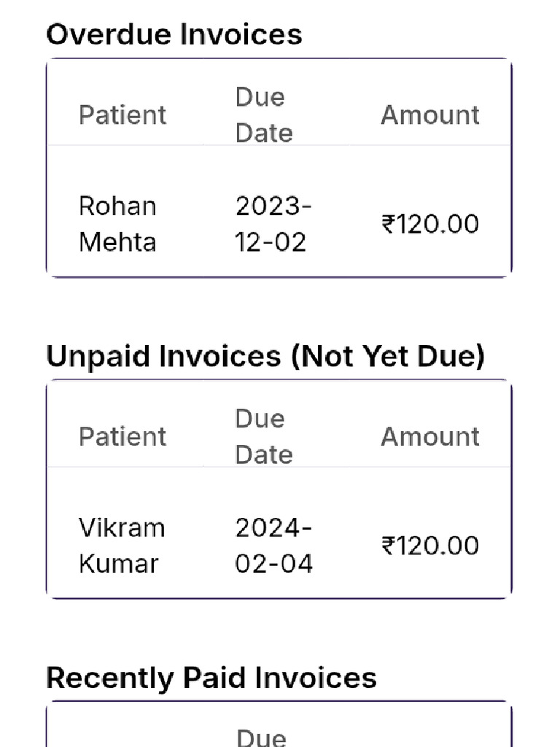Click Due header in Recently Paid table
The height and width of the screenshot is (747, 560).
(261, 737)
